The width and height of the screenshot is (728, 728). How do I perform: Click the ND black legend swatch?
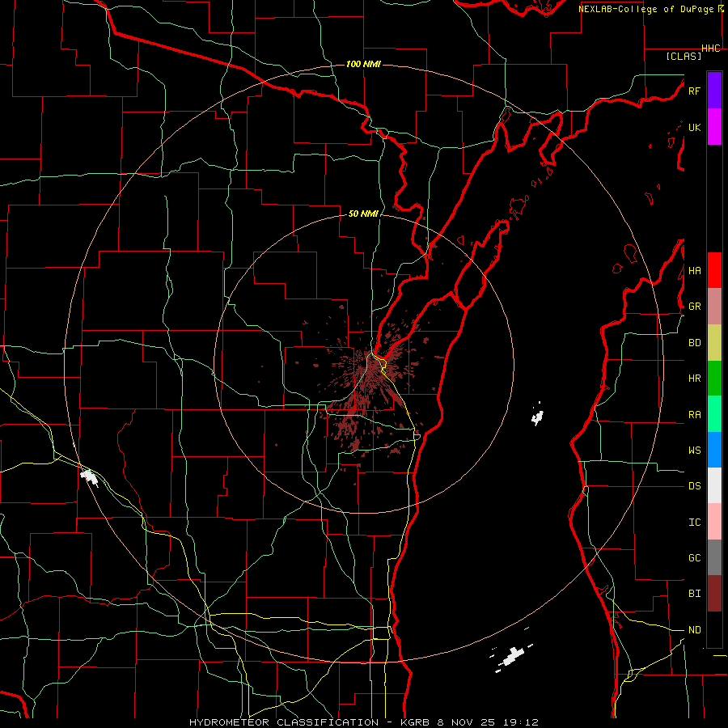(x=714, y=629)
